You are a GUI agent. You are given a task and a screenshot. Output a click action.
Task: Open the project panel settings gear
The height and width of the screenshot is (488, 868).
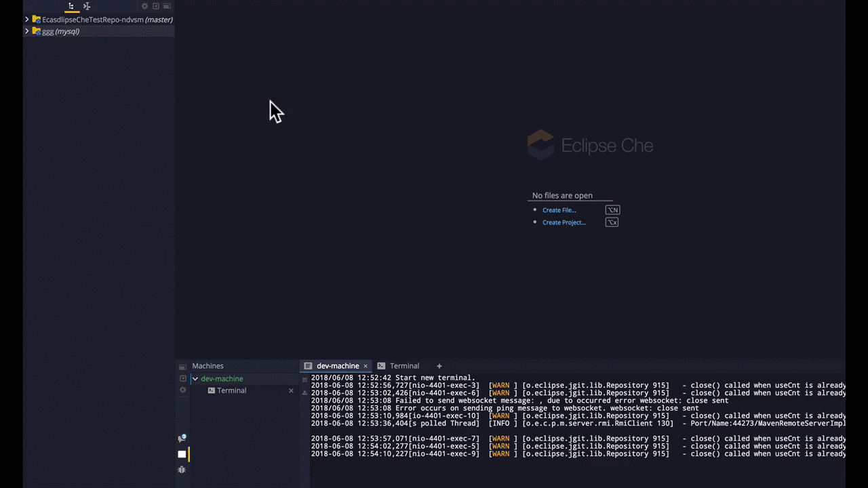point(144,6)
